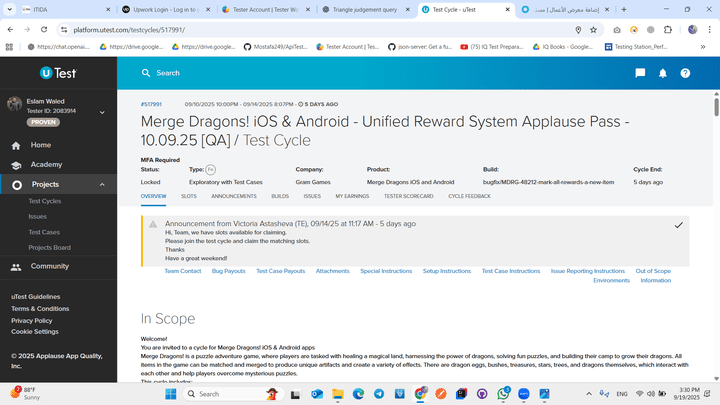Click the announcement warning triangle icon
Image resolution: width=720 pixels, height=405 pixels.
pos(153,224)
